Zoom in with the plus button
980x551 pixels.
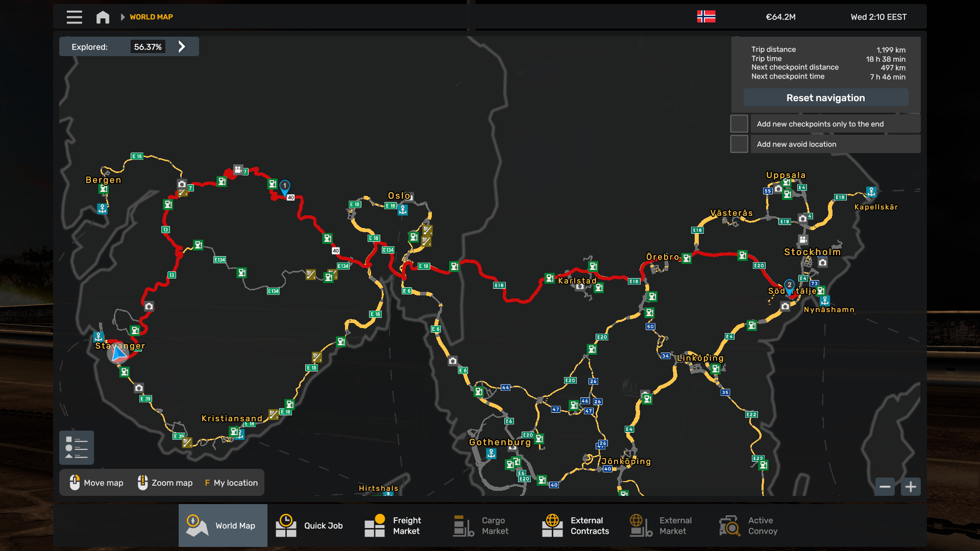point(911,487)
